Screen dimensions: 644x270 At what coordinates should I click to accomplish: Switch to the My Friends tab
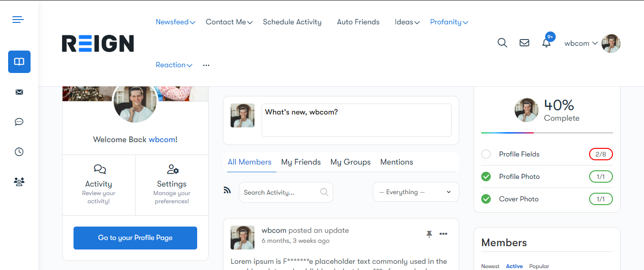point(301,162)
